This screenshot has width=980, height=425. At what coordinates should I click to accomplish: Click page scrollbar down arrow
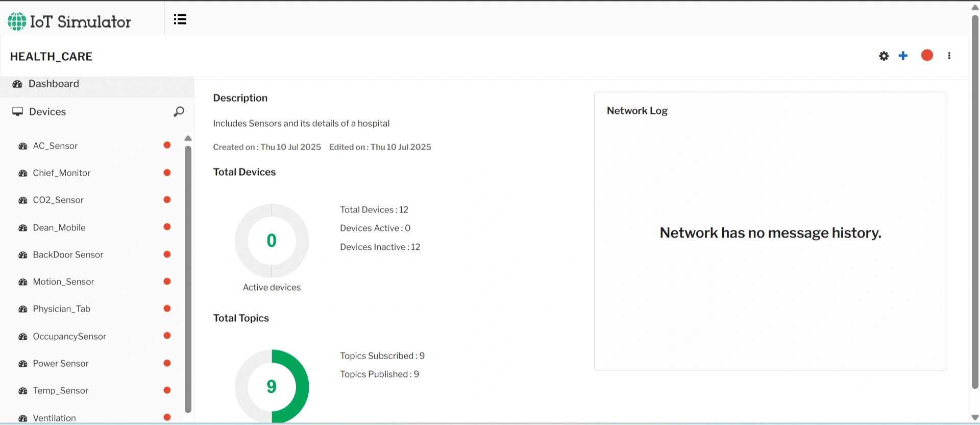click(x=975, y=417)
